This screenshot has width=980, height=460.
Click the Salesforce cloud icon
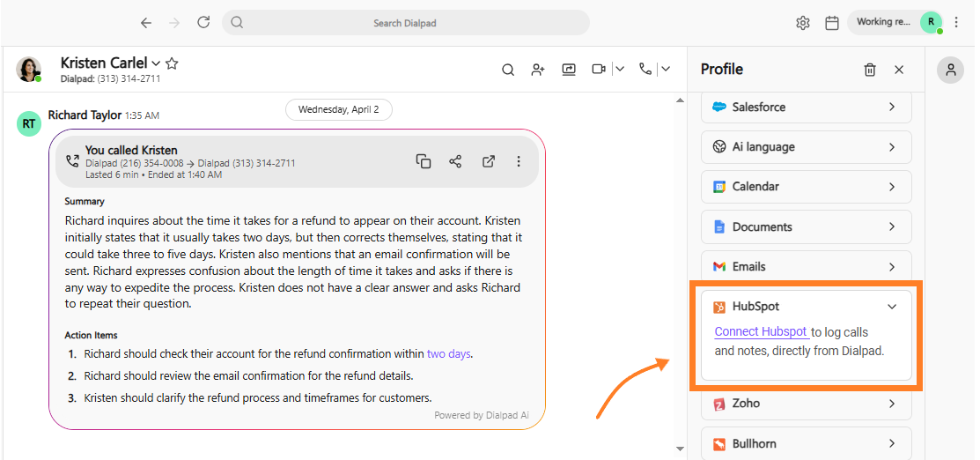tap(719, 107)
